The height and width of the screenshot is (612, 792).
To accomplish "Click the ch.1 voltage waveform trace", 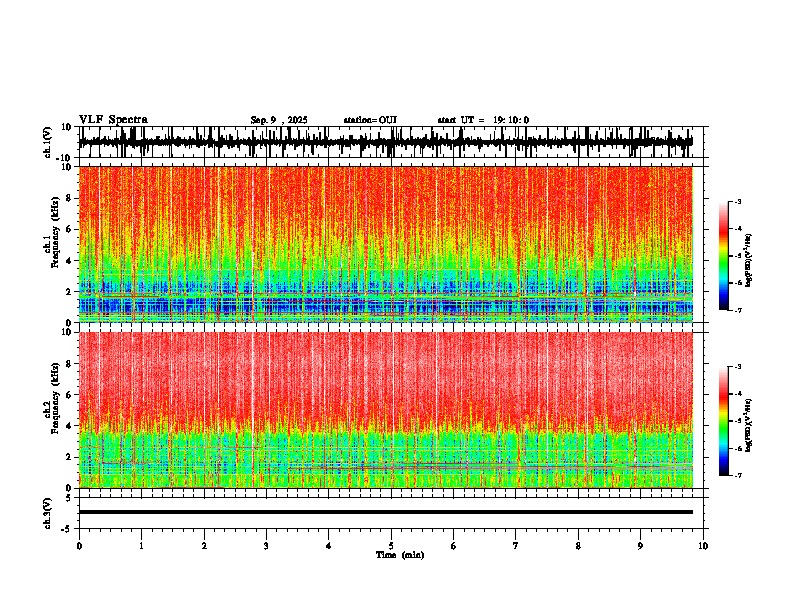I will tap(385, 142).
